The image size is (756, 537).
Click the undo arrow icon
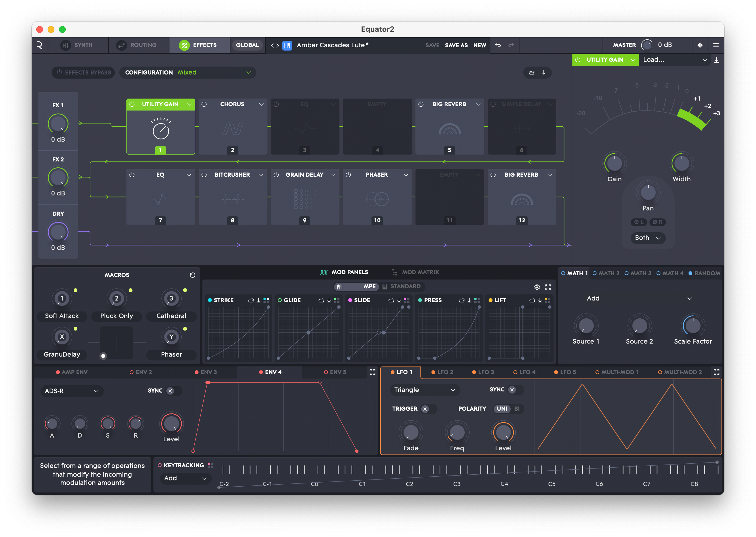click(498, 45)
